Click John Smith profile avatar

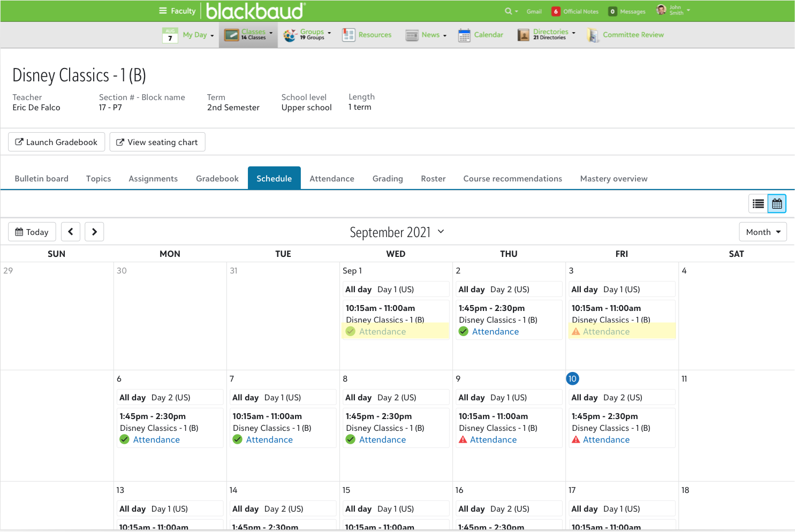(661, 10)
